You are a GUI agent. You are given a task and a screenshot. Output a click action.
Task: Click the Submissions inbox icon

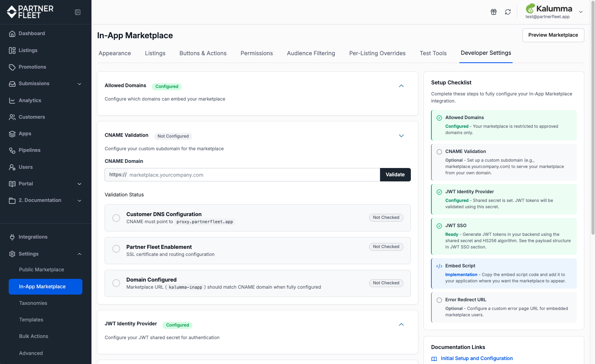click(12, 84)
